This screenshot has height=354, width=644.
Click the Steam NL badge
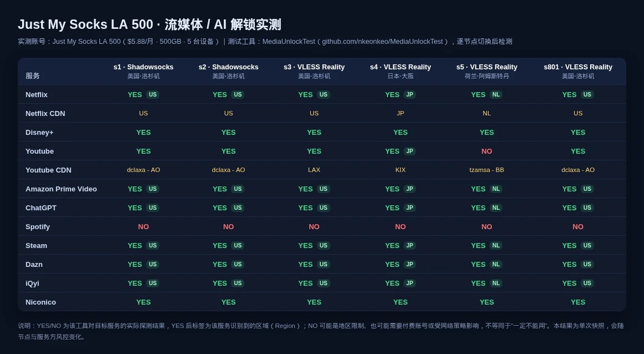tap(496, 246)
